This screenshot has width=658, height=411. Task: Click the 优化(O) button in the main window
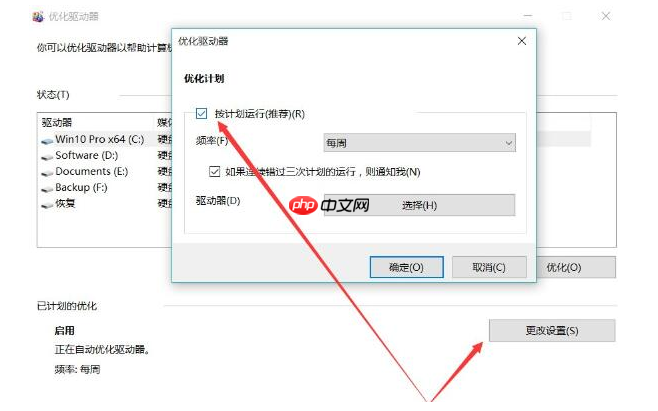pyautogui.click(x=576, y=267)
